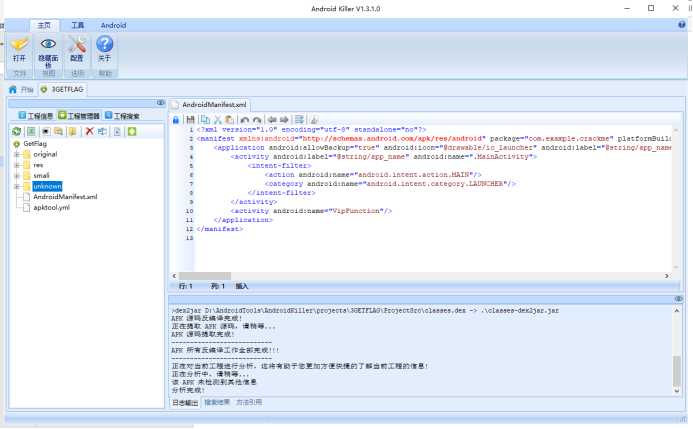Open the 工程信息 panel tab

[36, 116]
